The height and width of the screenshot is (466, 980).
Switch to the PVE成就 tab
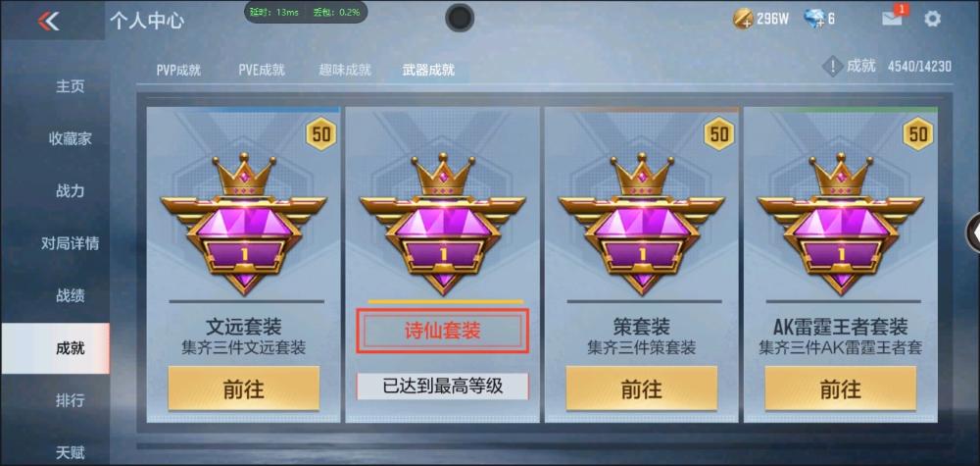point(262,70)
